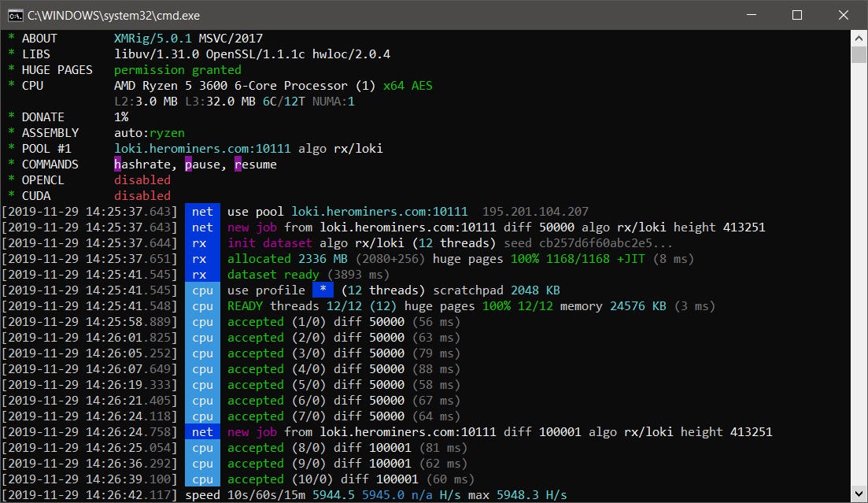Minimize the cmd.exe window
This screenshot has width=868, height=503.
point(752,15)
